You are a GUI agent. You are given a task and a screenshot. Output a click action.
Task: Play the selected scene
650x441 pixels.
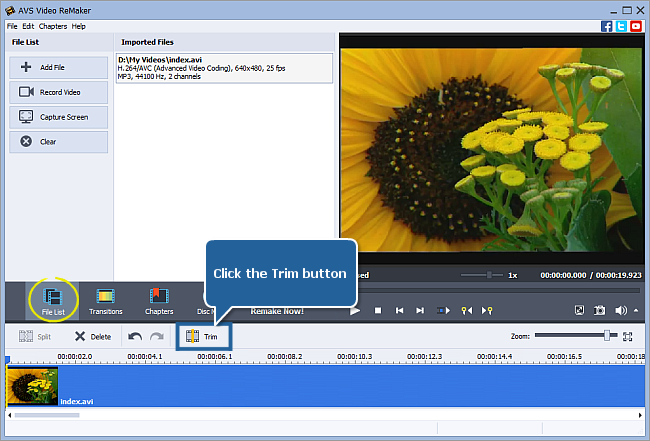pos(443,310)
